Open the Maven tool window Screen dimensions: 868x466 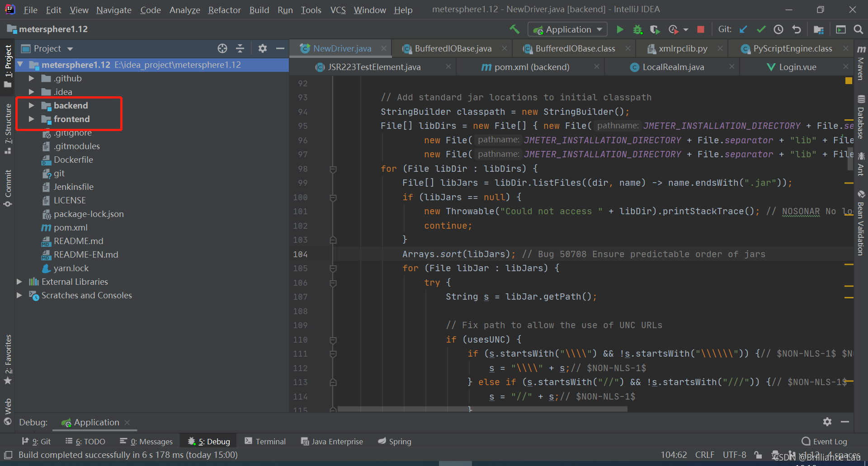(x=861, y=62)
